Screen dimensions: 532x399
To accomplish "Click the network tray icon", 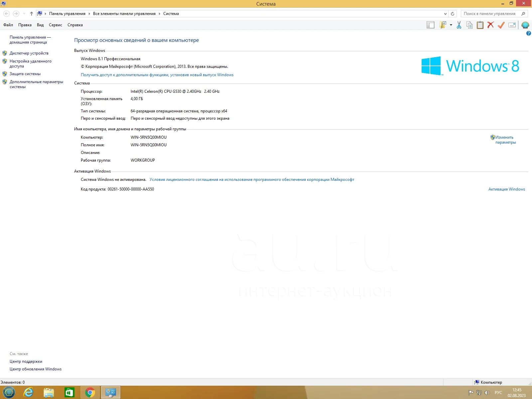I will tap(479, 393).
